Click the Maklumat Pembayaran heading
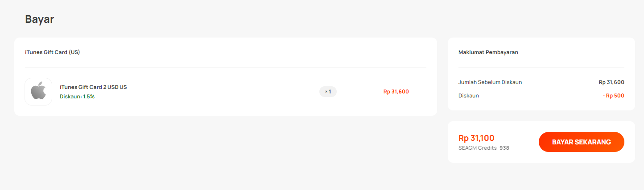This screenshot has height=190, width=644. click(488, 52)
